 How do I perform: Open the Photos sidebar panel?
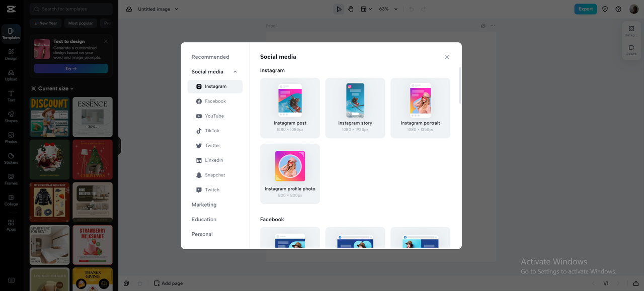[11, 138]
